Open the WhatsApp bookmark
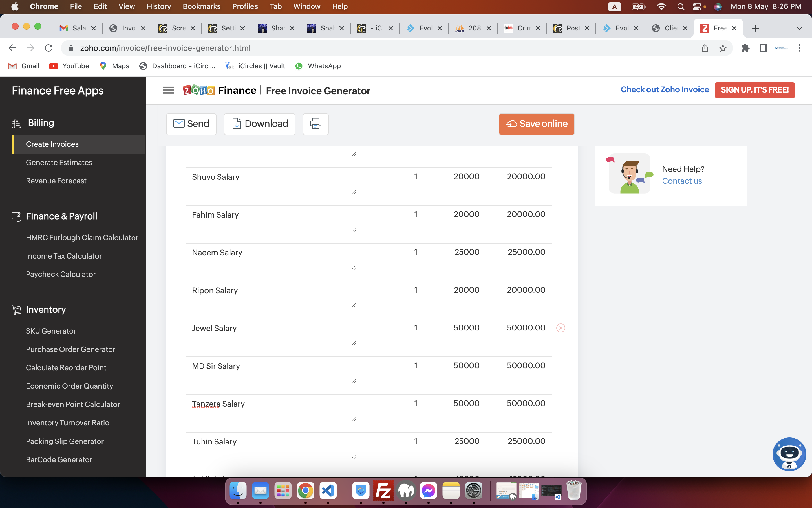812x508 pixels. pos(318,66)
